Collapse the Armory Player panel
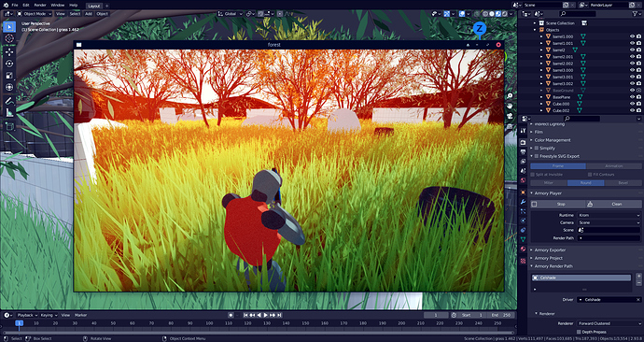Screen dimensions: 644x342 [548, 193]
